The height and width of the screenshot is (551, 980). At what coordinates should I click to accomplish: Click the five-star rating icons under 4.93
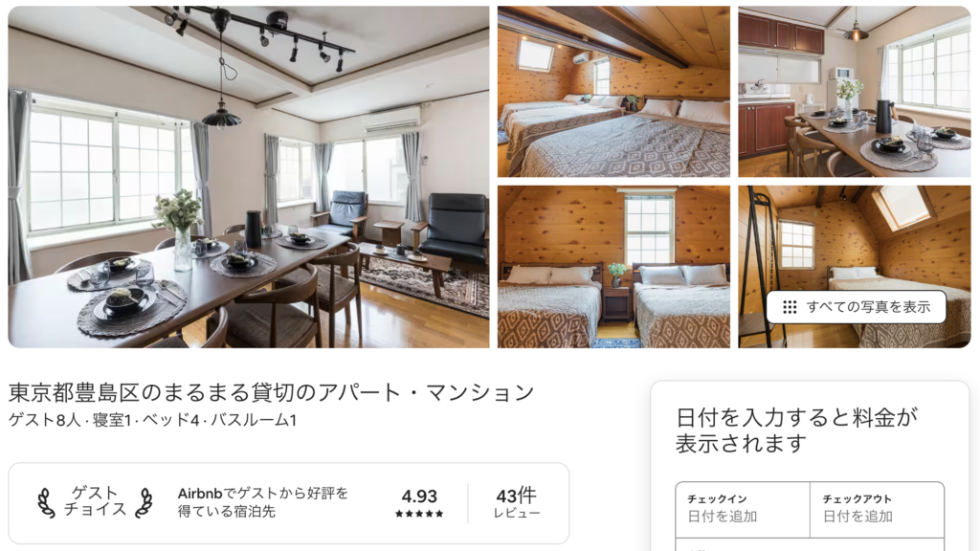coord(419,514)
